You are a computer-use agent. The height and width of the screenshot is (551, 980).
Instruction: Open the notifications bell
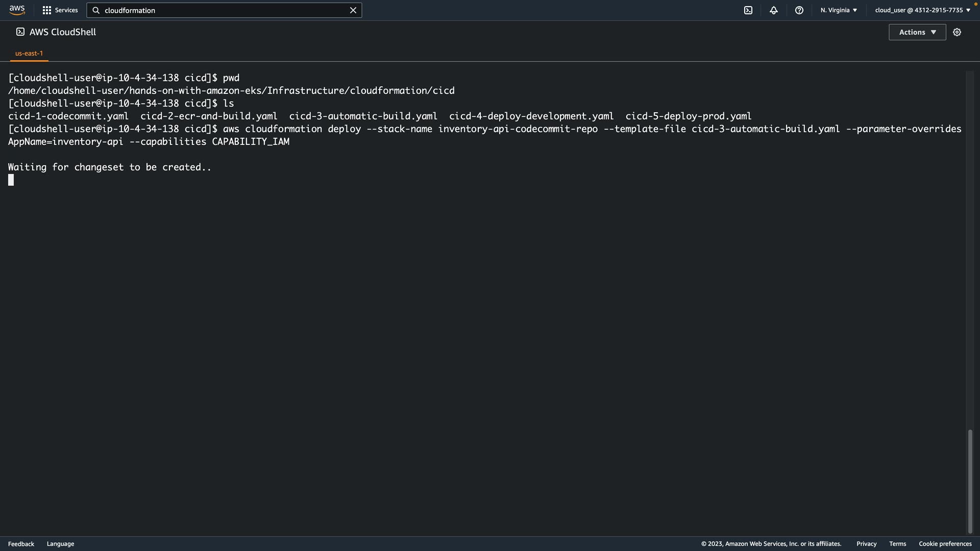tap(774, 10)
